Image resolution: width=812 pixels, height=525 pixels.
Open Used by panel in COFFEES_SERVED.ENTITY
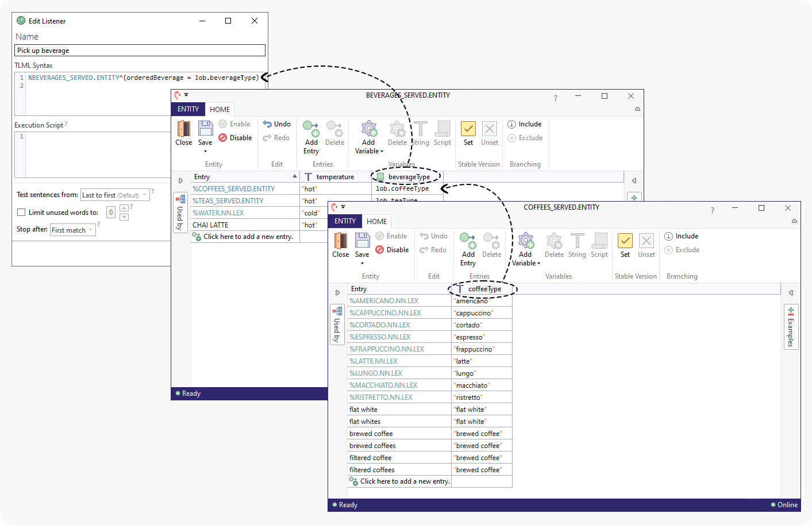point(337,325)
